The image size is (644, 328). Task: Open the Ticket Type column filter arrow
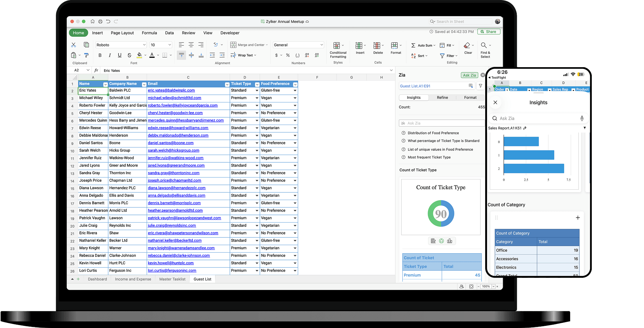257,84
